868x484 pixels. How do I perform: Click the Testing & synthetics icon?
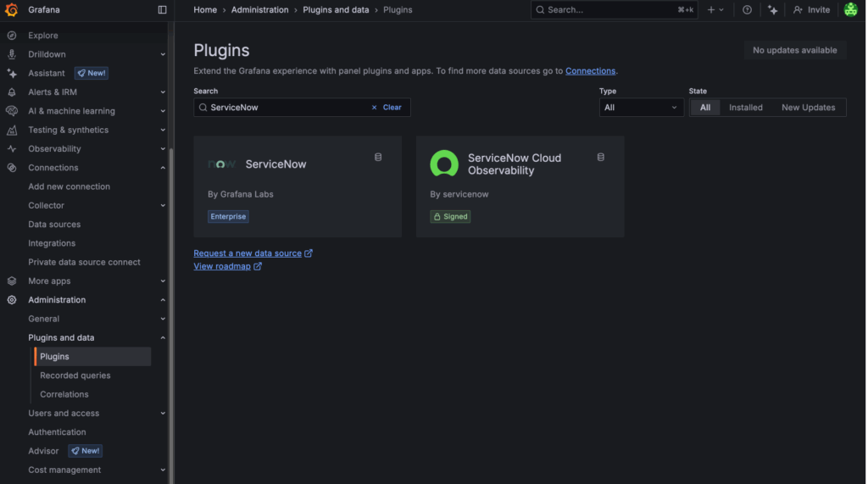(x=12, y=130)
